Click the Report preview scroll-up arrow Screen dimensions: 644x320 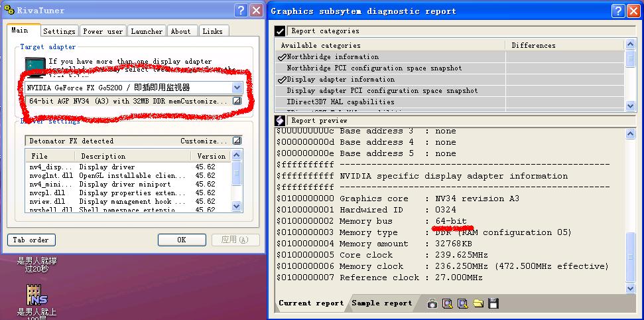point(631,133)
